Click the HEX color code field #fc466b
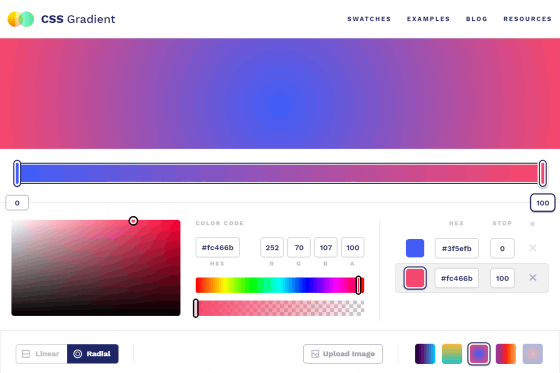This screenshot has width=560, height=373. point(218,248)
